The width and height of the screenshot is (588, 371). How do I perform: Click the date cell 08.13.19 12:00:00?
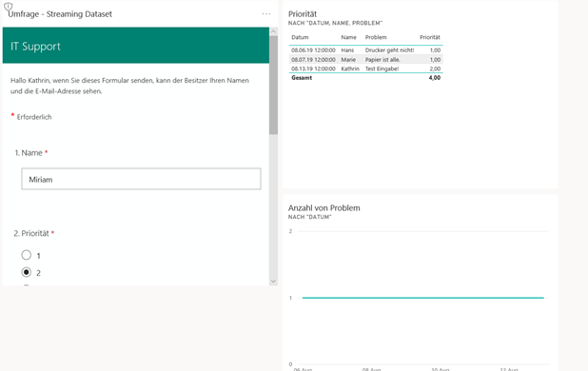(313, 68)
